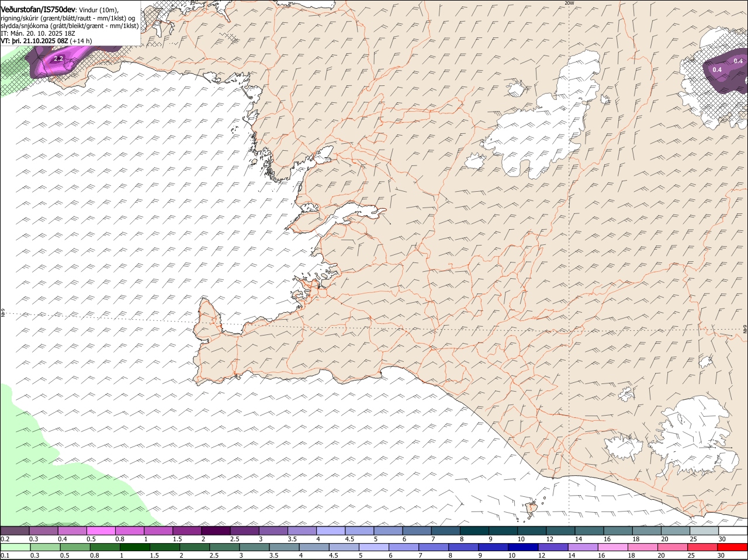The image size is (748, 560).
Task: Pick the snow legend swatch labeled 0.2
Action: (15, 531)
